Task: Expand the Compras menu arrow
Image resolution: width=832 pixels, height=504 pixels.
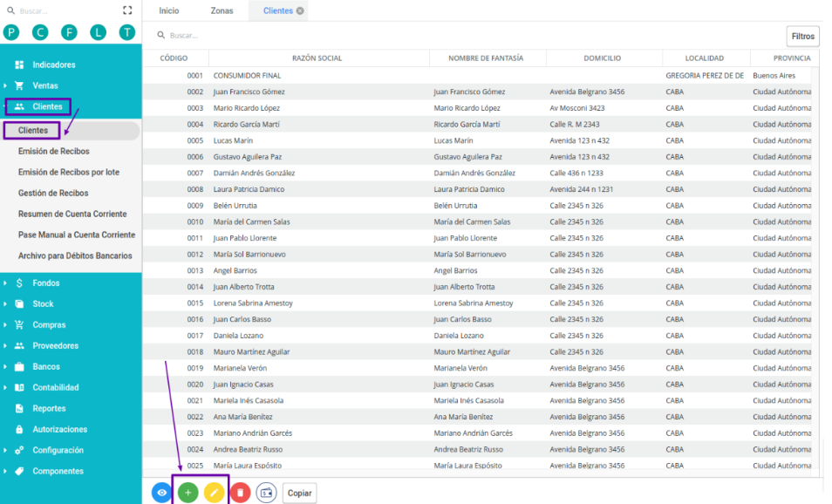Action: click(5, 324)
